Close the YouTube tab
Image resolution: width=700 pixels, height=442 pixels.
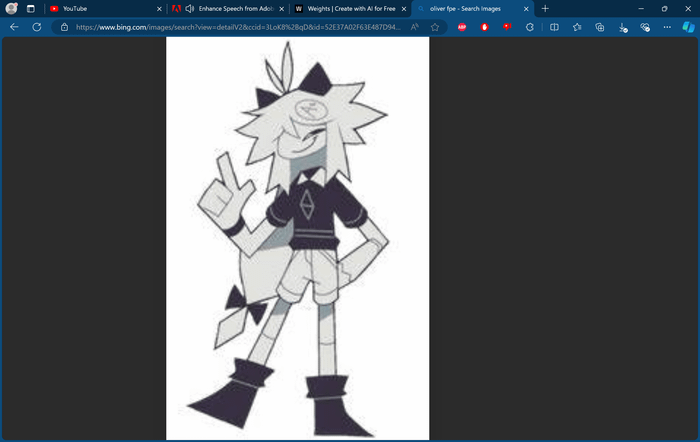click(x=159, y=9)
